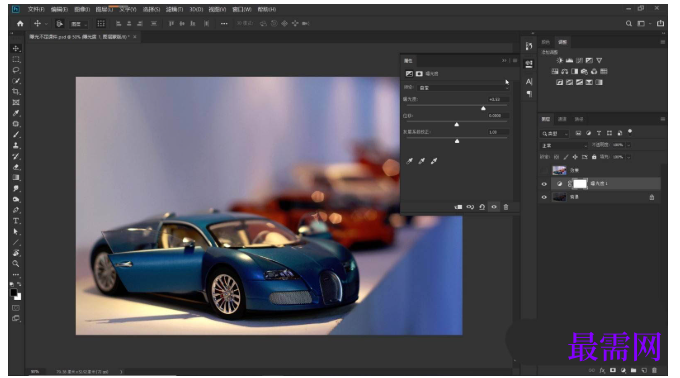Select the Eyedropper tool in the toolbox

coord(16,113)
